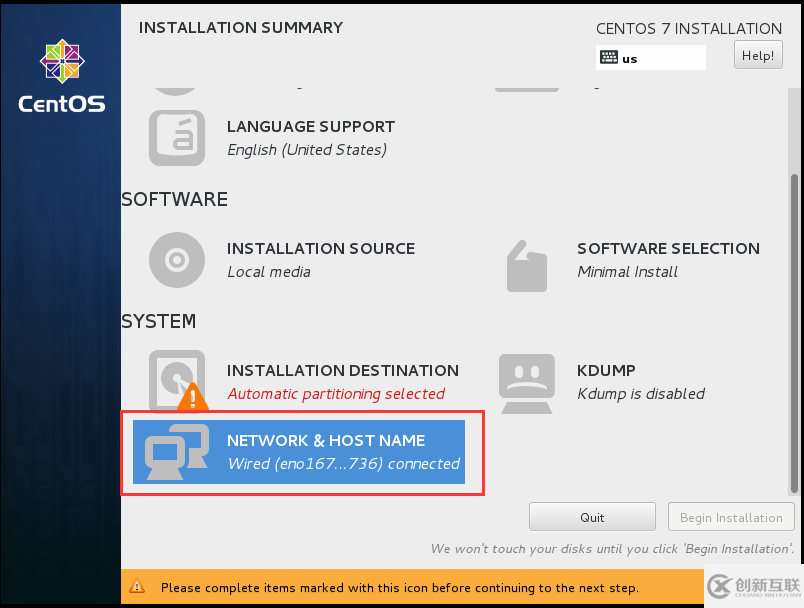
Task: Open the SOFTWARE SELECTION label
Action: 668,248
